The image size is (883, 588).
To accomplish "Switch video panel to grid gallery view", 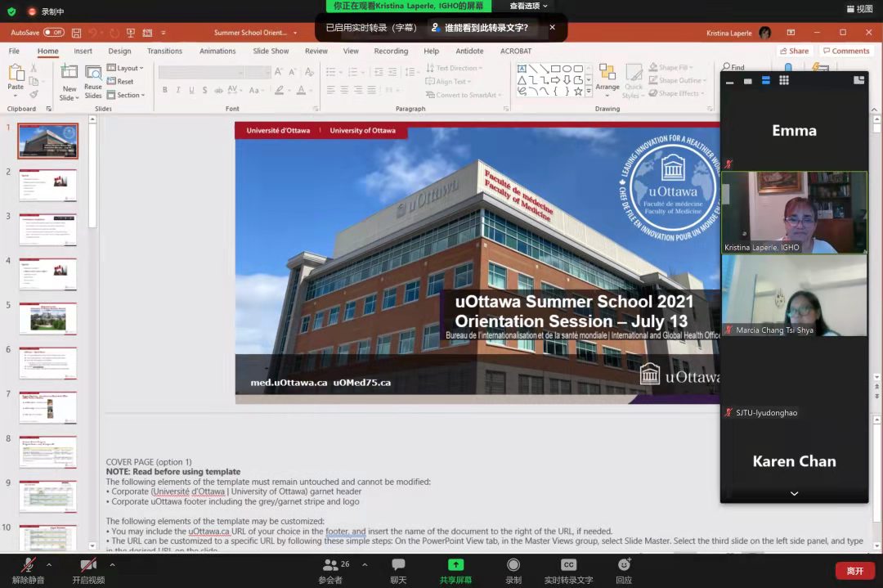I will point(784,80).
